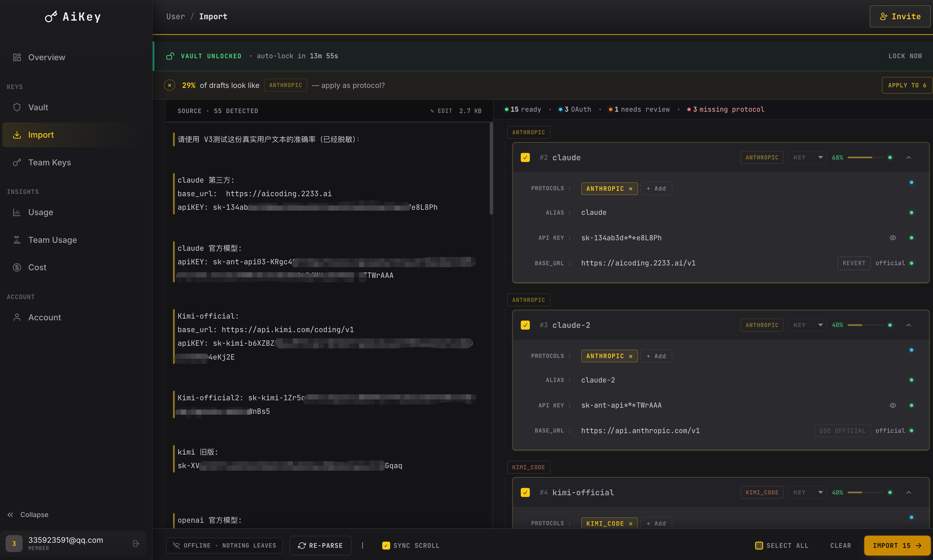933x560 pixels.
Task: Uncheck the #4 kimi-official draft checkbox
Action: tap(525, 492)
